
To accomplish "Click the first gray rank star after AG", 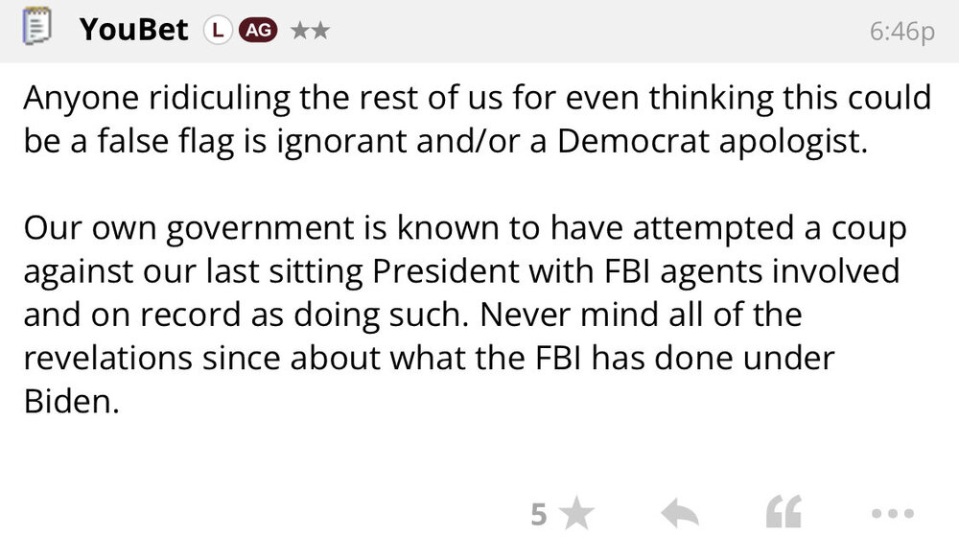I will (x=298, y=31).
